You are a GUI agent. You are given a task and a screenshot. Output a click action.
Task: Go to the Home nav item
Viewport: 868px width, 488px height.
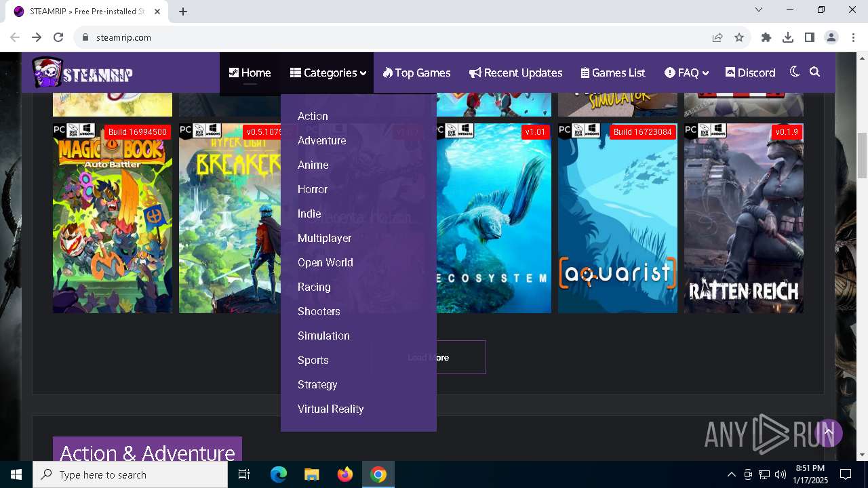[x=250, y=73]
